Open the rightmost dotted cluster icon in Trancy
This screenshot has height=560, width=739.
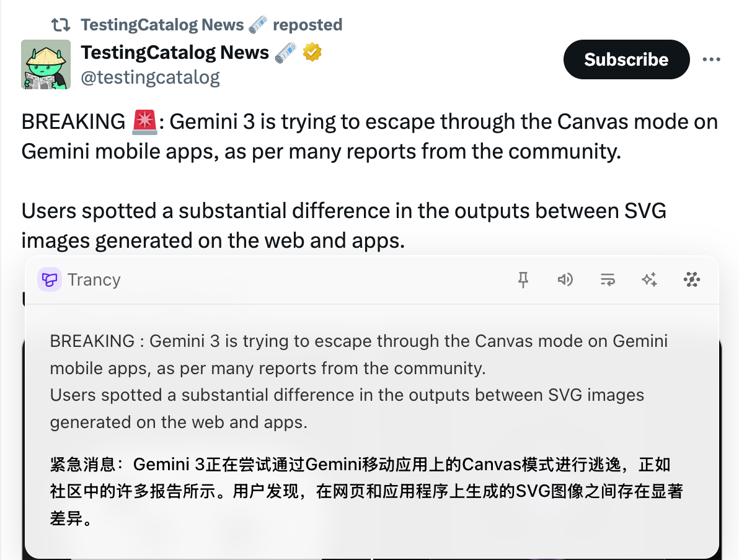(x=691, y=280)
